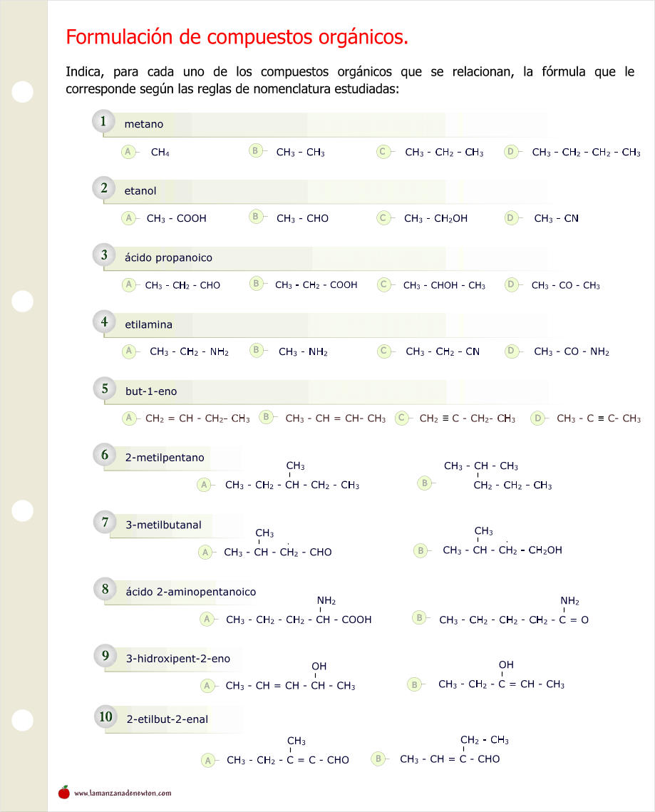Choose option D CH₃ - CN for etanol

click(511, 218)
